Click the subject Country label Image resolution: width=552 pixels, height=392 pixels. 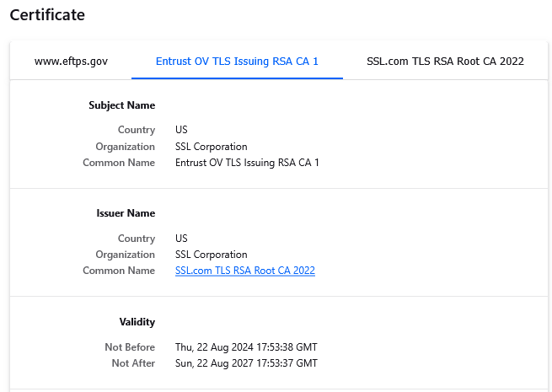[137, 130]
